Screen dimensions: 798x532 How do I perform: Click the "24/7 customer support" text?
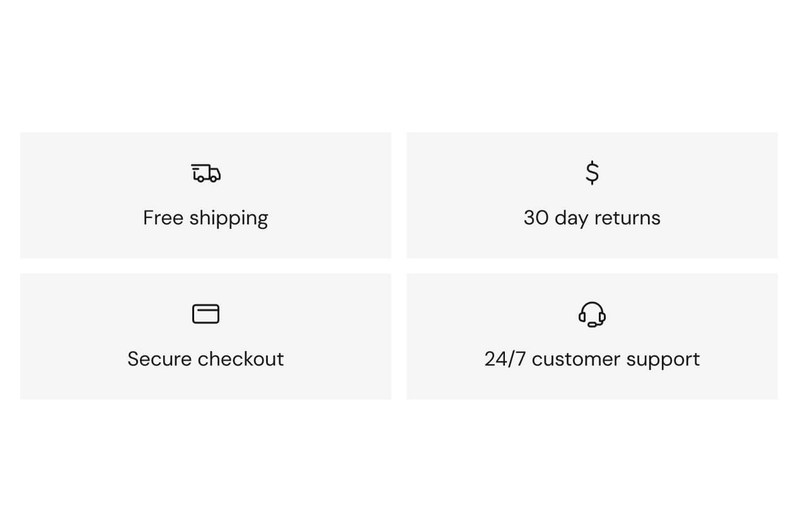(592, 359)
